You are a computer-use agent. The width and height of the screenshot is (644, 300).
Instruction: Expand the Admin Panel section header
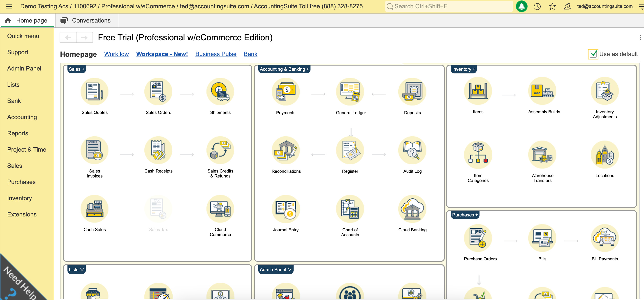[275, 270]
